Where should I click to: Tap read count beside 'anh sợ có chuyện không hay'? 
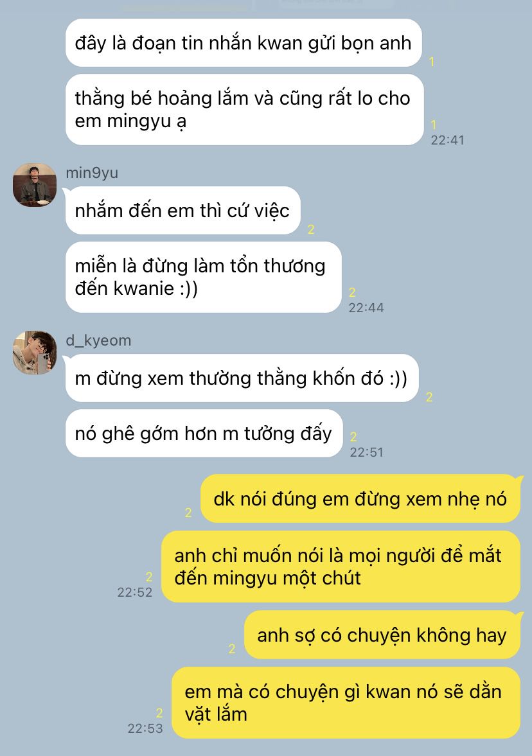(232, 649)
